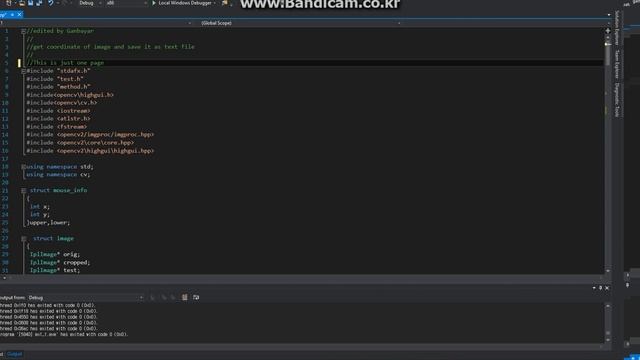Image resolution: width=640 pixels, height=360 pixels.
Task: Collapse the using namespace block
Action: 23,167
